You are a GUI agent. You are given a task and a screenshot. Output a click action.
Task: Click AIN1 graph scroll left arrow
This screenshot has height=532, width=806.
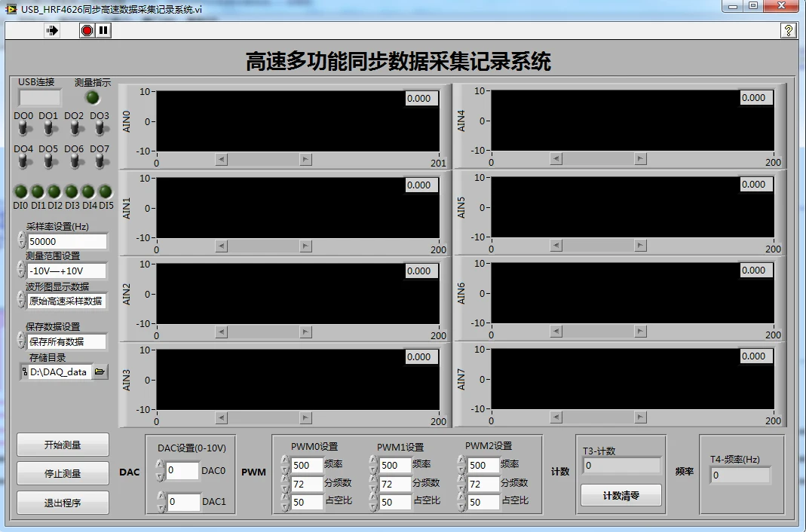(x=221, y=246)
